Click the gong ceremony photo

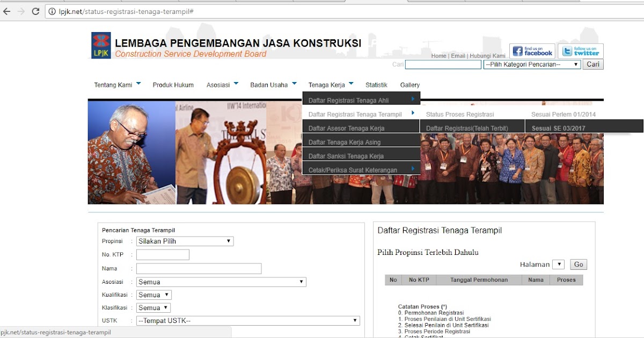point(221,152)
